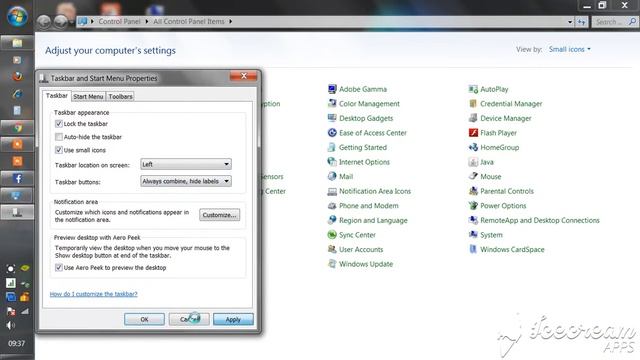Open Facebook taskbar icon
640x360 pixels.
[x=17, y=178]
